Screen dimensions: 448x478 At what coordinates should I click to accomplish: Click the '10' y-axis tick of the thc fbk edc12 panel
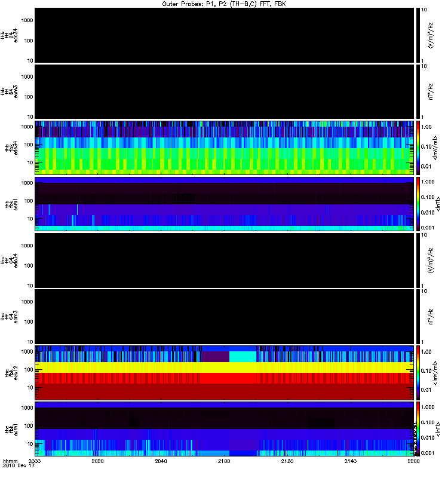tap(30, 387)
